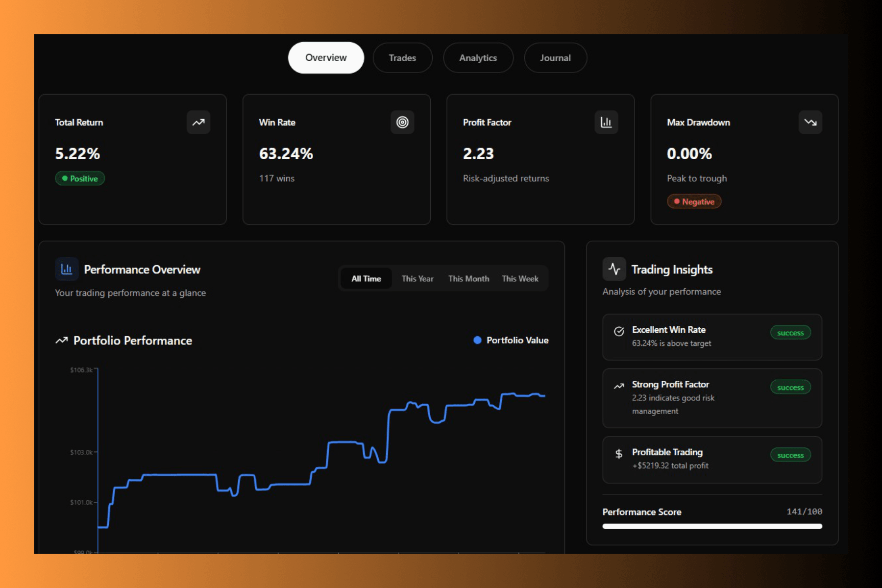The image size is (882, 588).
Task: Switch time range to This Month
Action: (x=468, y=278)
